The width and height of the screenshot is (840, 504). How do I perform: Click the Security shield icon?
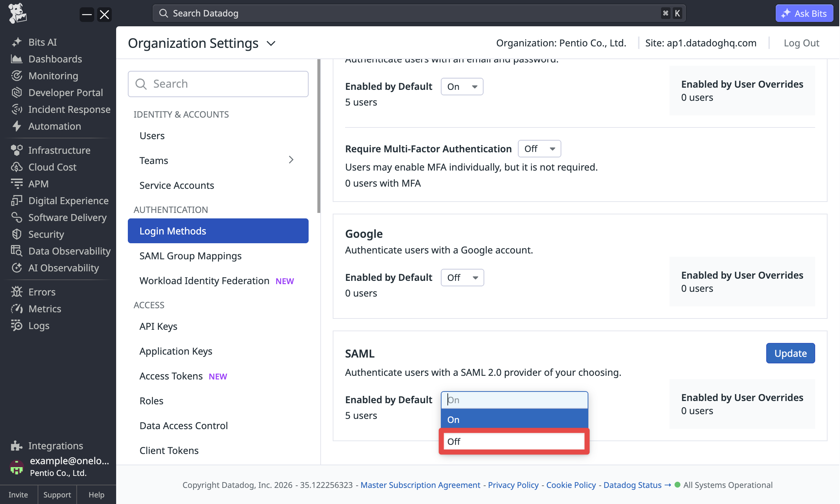tap(16, 234)
